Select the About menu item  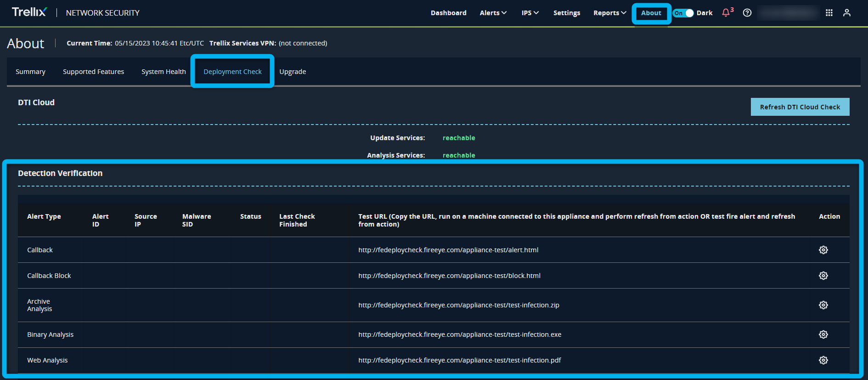coord(651,13)
